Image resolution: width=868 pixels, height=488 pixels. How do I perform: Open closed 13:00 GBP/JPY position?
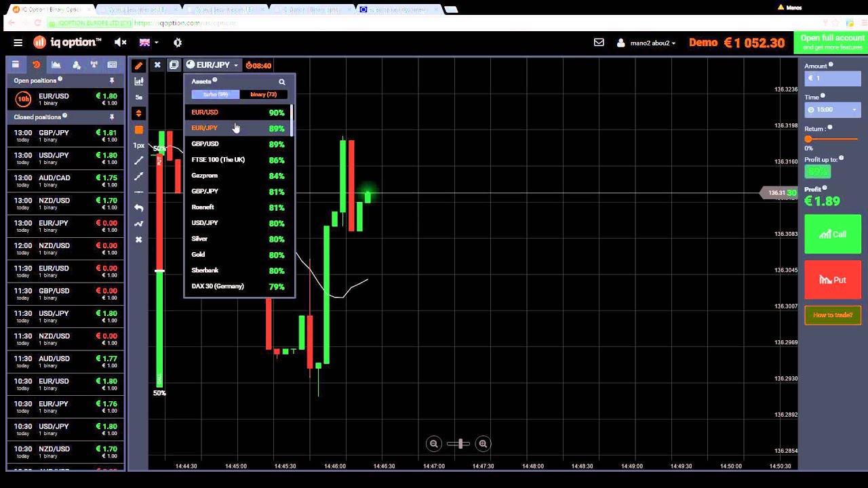point(66,136)
